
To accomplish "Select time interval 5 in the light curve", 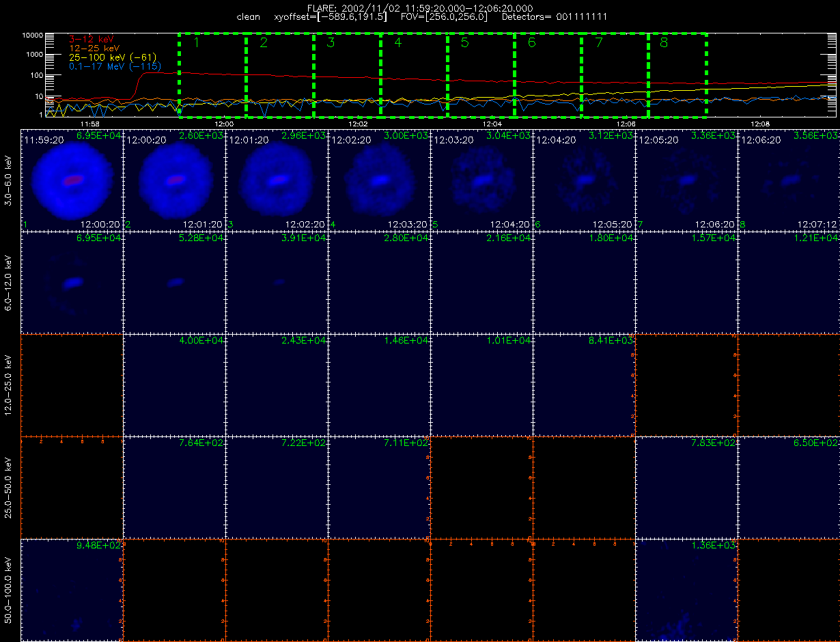I will click(x=481, y=74).
